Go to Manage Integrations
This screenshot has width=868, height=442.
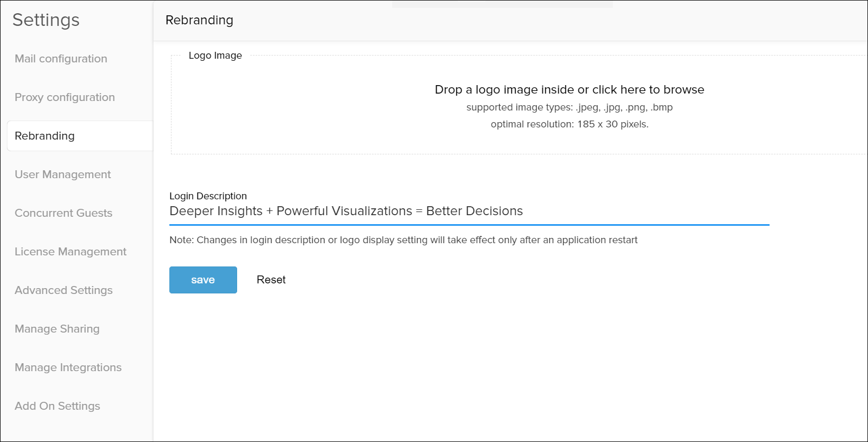point(68,367)
